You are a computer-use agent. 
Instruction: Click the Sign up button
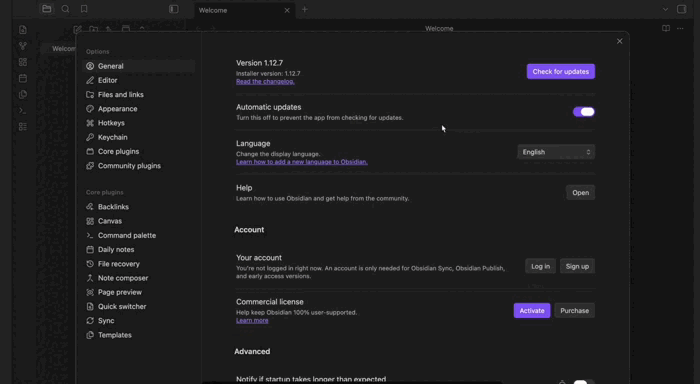[x=577, y=266]
